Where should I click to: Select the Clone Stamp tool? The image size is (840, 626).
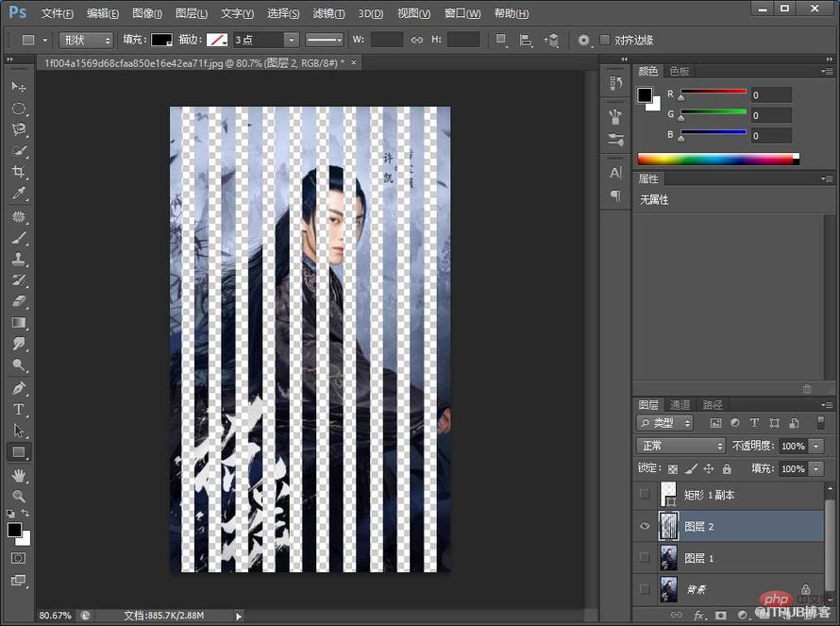(19, 259)
